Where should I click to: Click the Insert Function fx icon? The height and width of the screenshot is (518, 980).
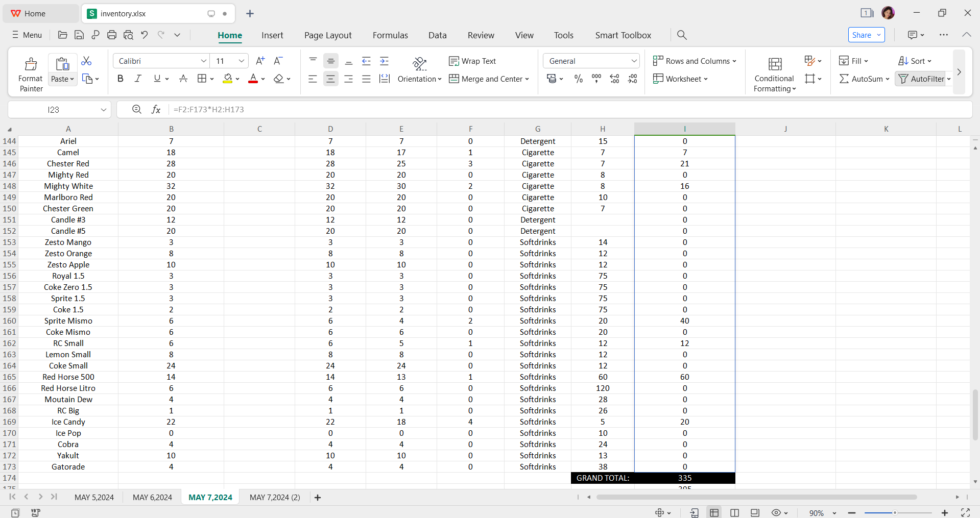click(x=156, y=109)
